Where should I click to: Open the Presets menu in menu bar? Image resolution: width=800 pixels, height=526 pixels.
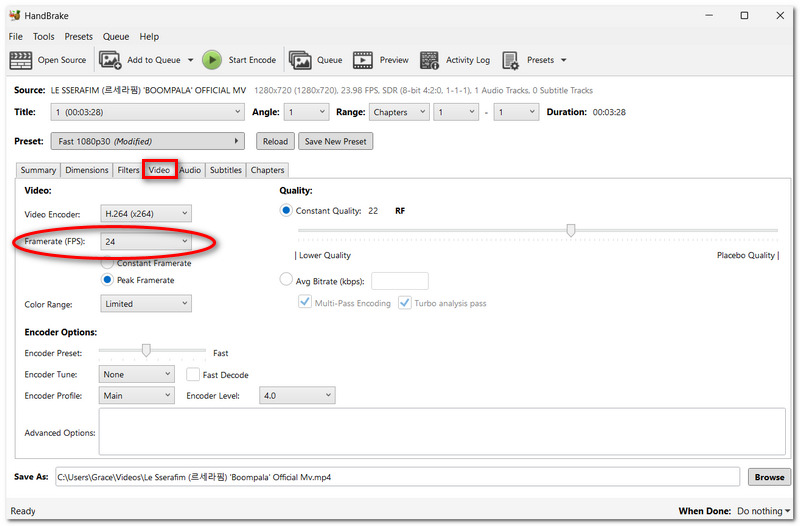click(79, 37)
